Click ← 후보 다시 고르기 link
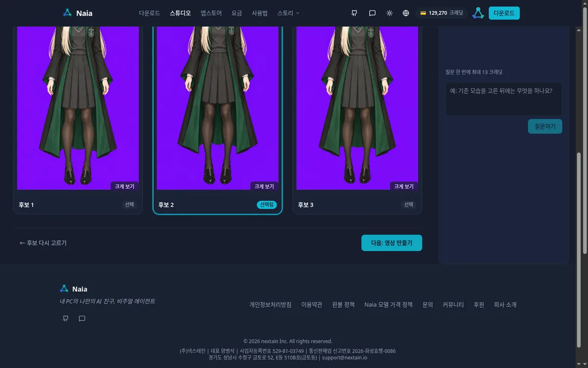This screenshot has height=368, width=588. tap(43, 243)
